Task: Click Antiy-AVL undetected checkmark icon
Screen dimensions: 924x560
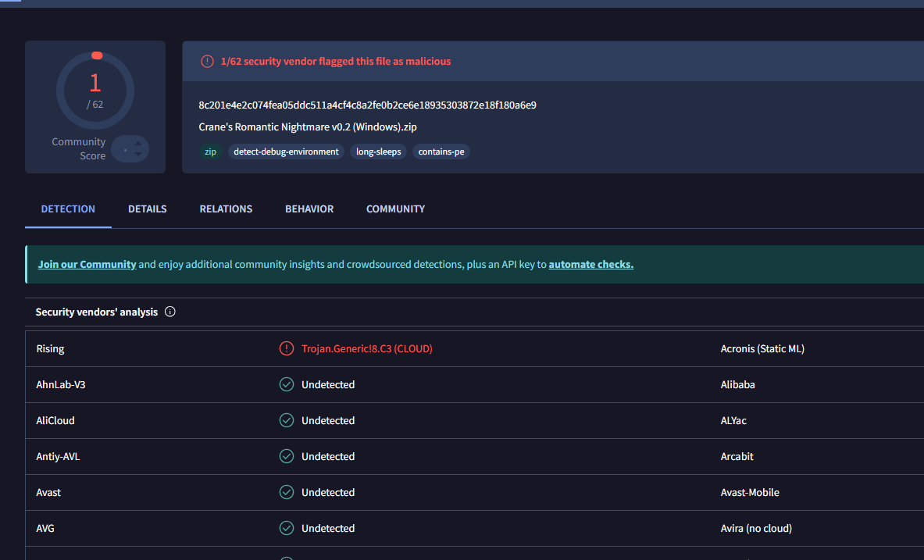Action: (x=287, y=456)
